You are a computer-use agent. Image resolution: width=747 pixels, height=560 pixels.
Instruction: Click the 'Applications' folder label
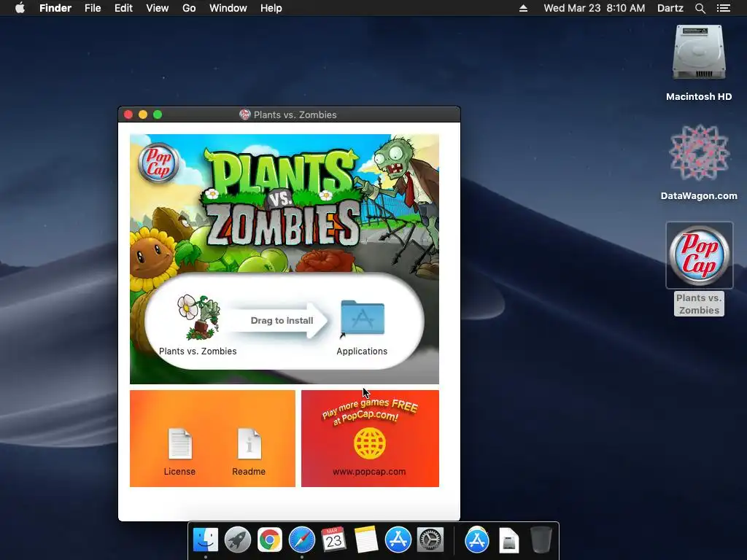coord(362,351)
